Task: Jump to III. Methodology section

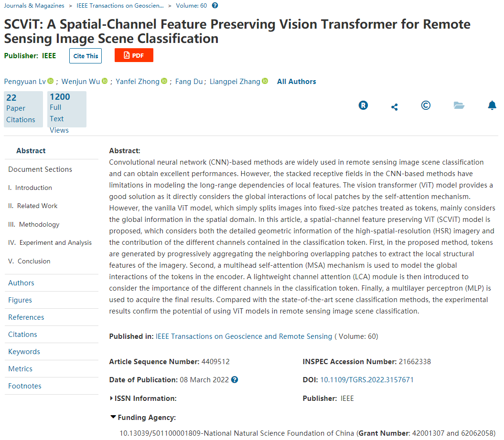Action: [x=33, y=224]
